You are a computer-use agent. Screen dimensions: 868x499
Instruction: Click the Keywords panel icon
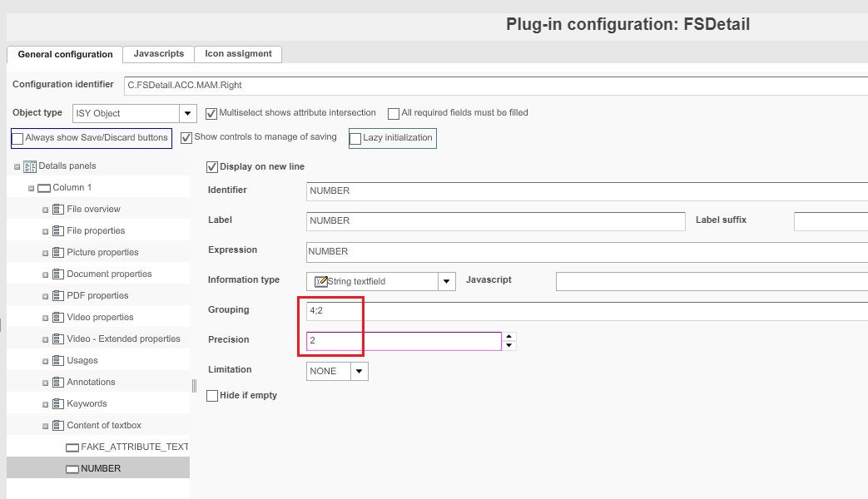[x=58, y=404]
